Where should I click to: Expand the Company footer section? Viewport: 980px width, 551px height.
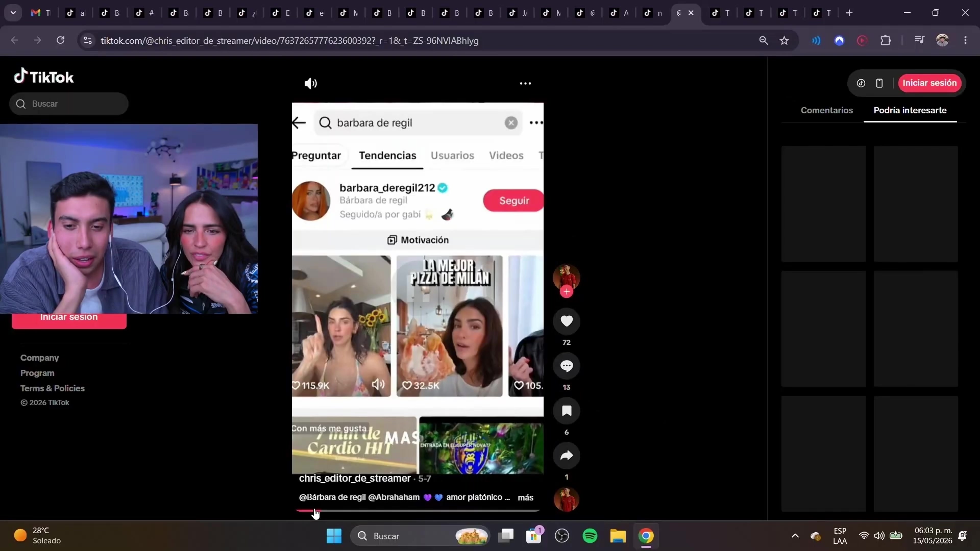click(x=40, y=358)
